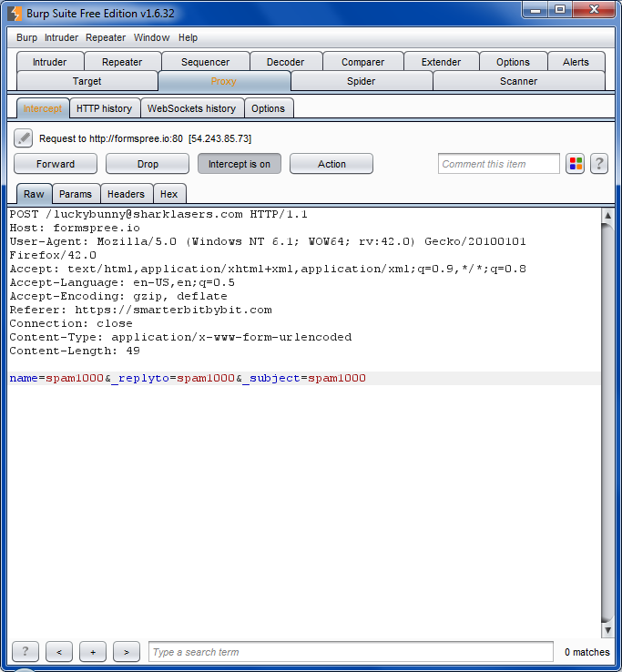Click the 0 matches label
Screen dimensions: 622x672
point(586,652)
